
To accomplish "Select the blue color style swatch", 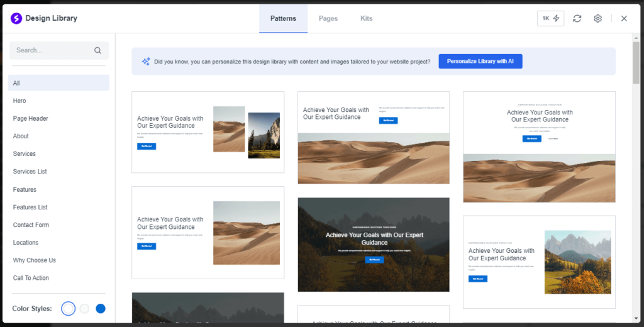I will pos(101,309).
